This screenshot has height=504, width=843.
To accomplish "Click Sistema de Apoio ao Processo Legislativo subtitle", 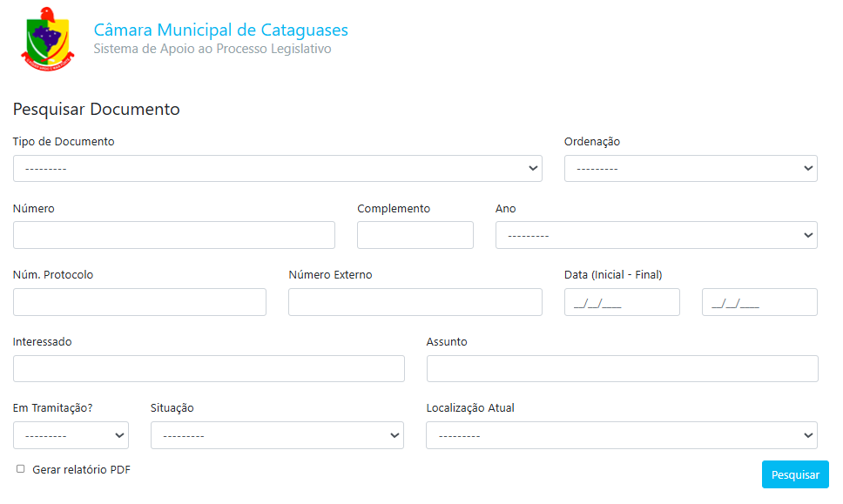I will point(212,50).
